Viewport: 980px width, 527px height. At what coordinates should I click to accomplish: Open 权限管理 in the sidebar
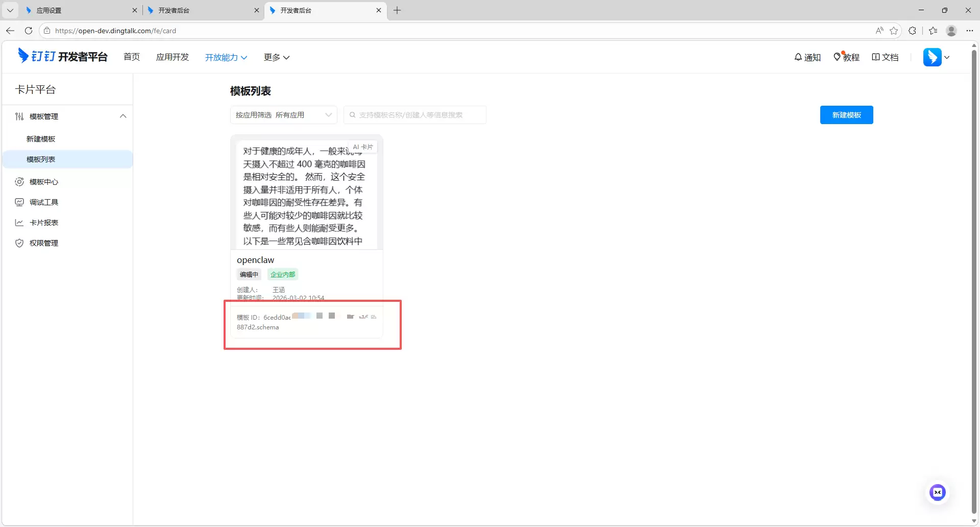point(44,243)
